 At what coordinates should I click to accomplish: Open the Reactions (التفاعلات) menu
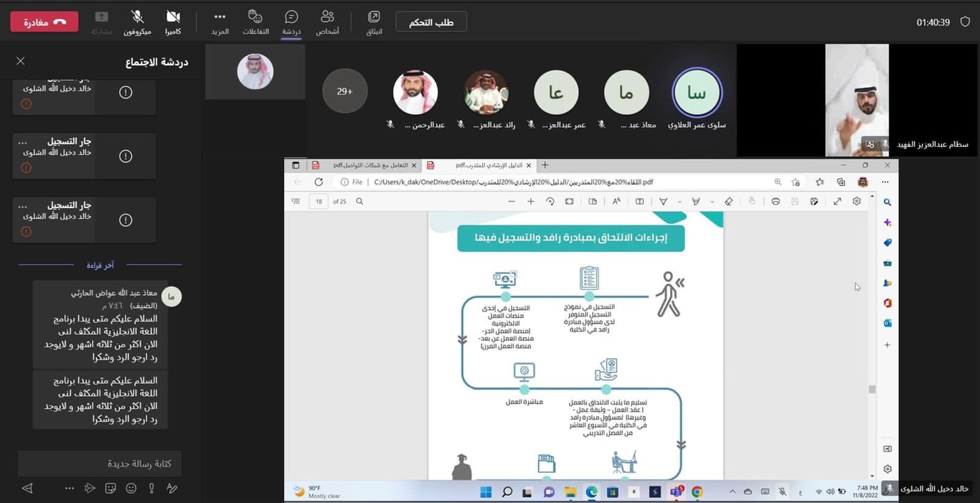(255, 22)
